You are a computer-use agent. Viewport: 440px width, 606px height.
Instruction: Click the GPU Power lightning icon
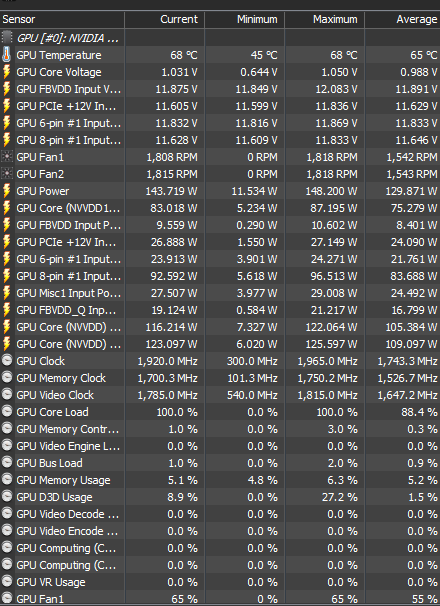tap(7, 191)
